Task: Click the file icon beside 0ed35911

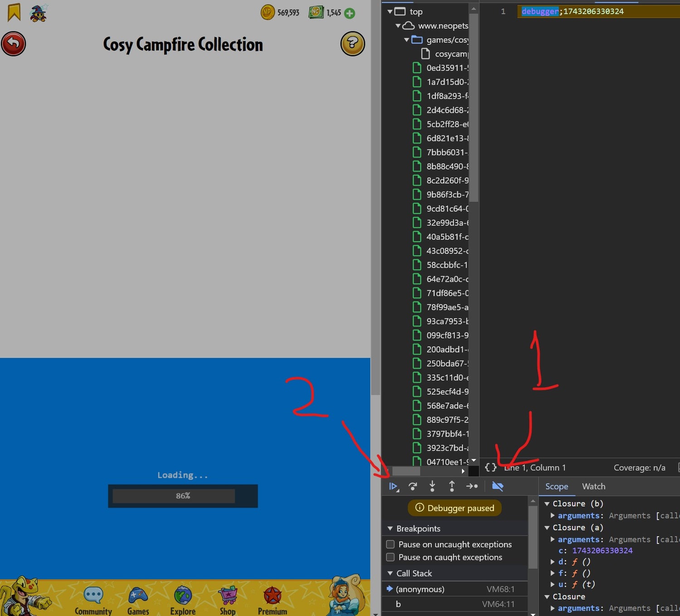Action: (x=417, y=68)
